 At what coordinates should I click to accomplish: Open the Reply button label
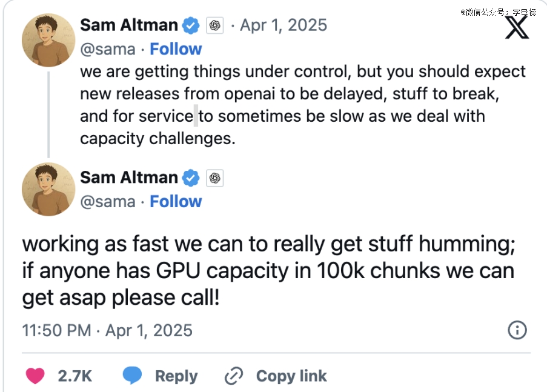coord(176,376)
